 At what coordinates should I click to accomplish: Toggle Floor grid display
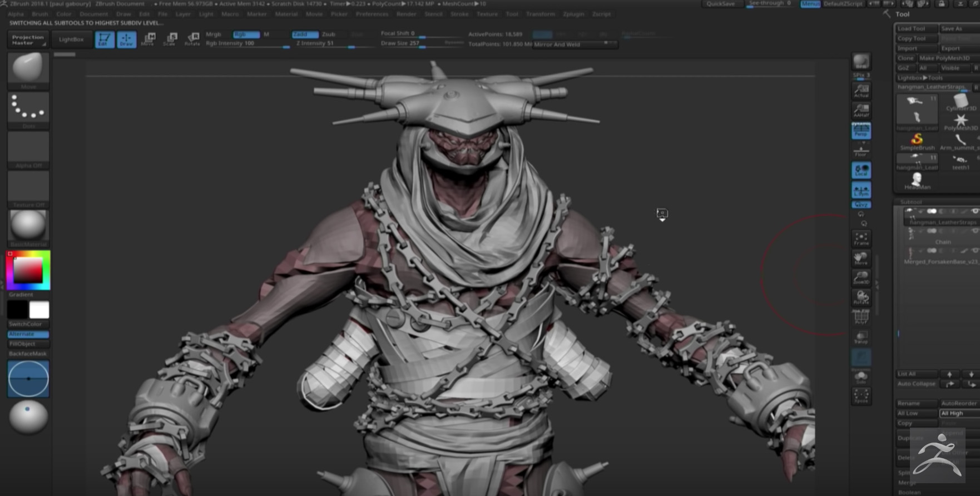click(x=861, y=151)
